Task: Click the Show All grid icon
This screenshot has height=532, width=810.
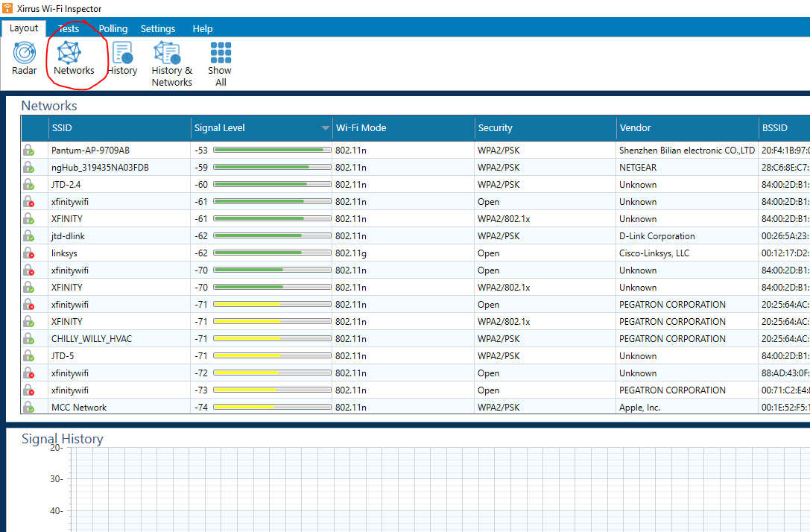Action: pos(220,64)
